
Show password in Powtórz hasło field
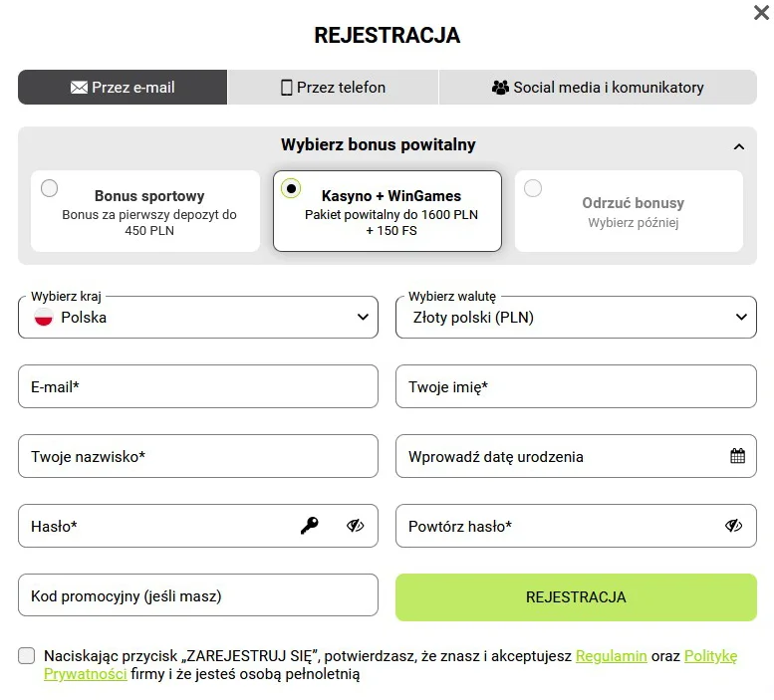734,526
